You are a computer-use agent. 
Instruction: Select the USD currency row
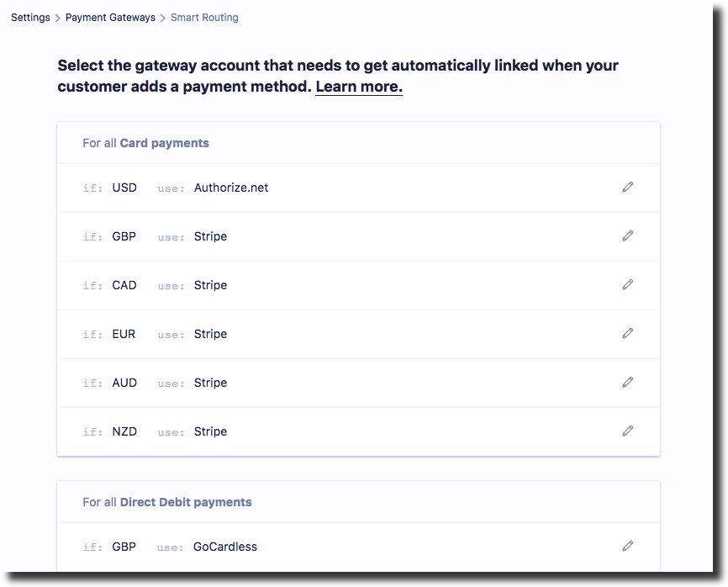[x=358, y=188]
